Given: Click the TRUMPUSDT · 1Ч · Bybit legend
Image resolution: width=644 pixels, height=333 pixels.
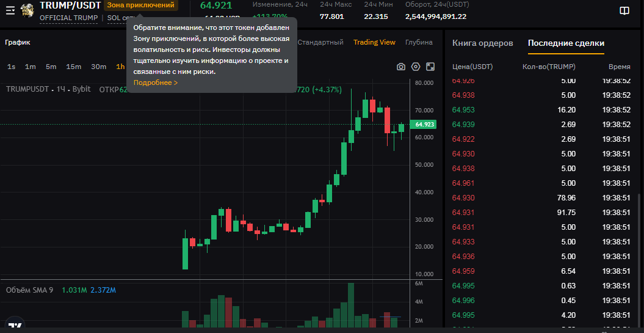Looking at the screenshot, I should tap(48, 89).
